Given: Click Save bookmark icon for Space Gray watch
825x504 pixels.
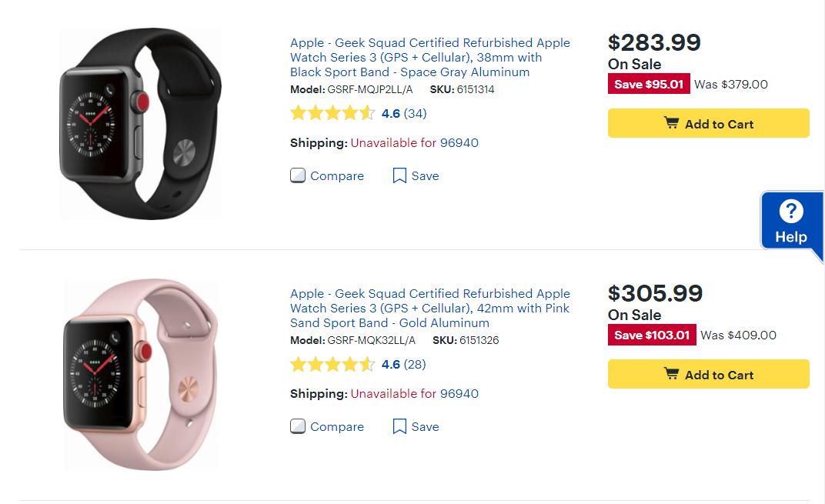Looking at the screenshot, I should click(399, 175).
